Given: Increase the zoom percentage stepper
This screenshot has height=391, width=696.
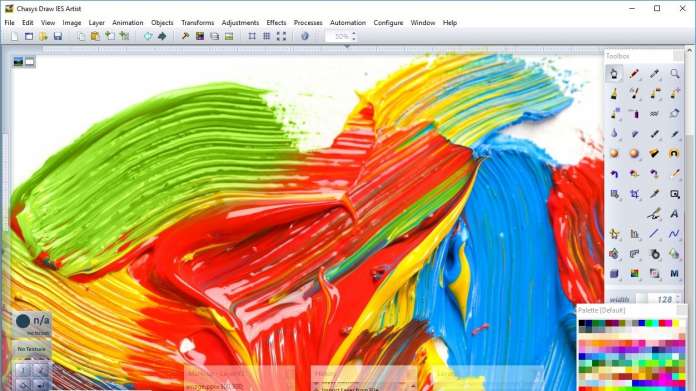Looking at the screenshot, I should pos(354,34).
